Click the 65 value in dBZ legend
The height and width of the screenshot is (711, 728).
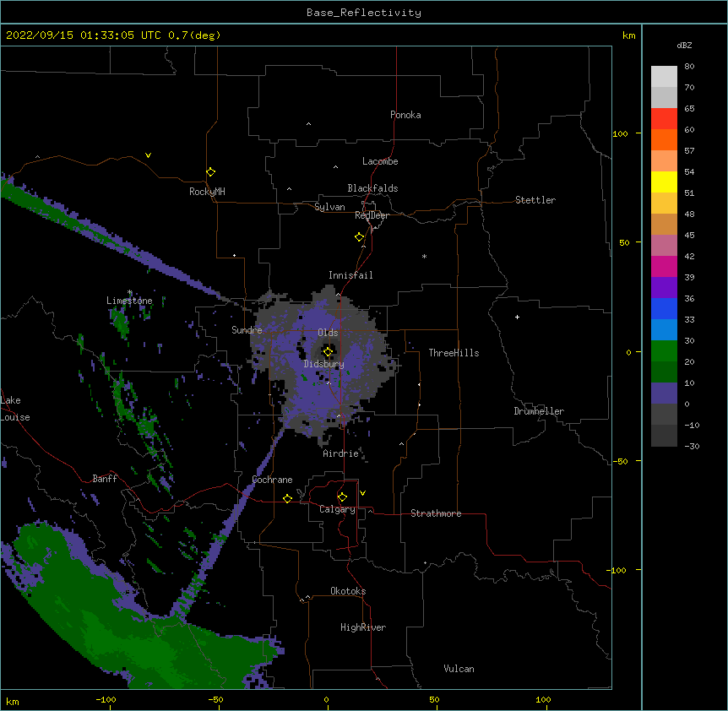pos(689,109)
